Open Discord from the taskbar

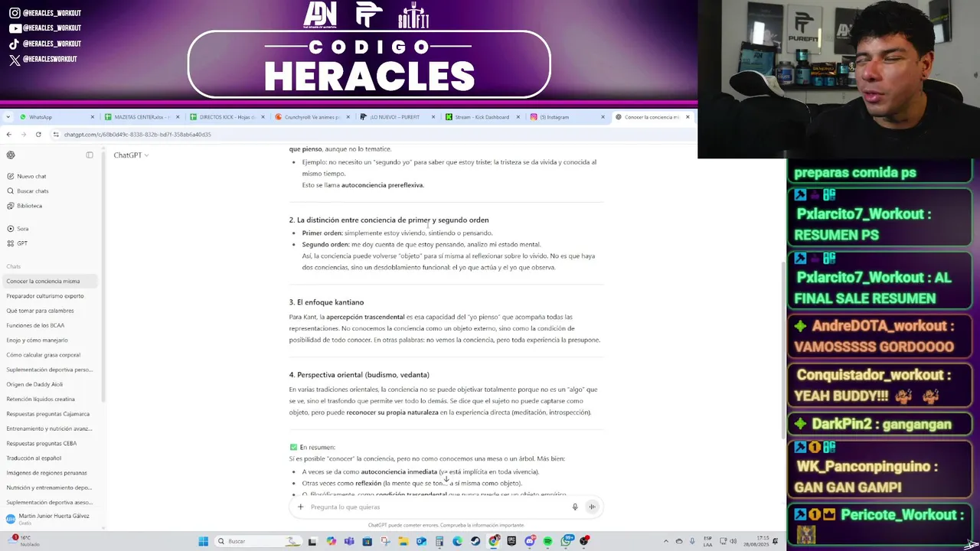(530, 541)
